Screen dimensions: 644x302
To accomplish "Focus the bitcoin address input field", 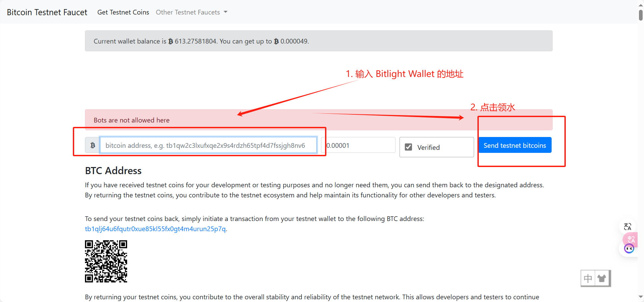I will tap(208, 145).
